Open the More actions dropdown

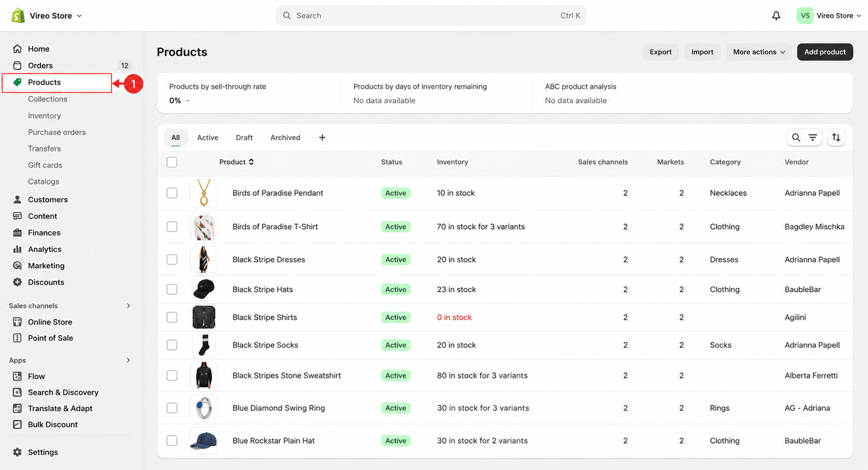758,52
